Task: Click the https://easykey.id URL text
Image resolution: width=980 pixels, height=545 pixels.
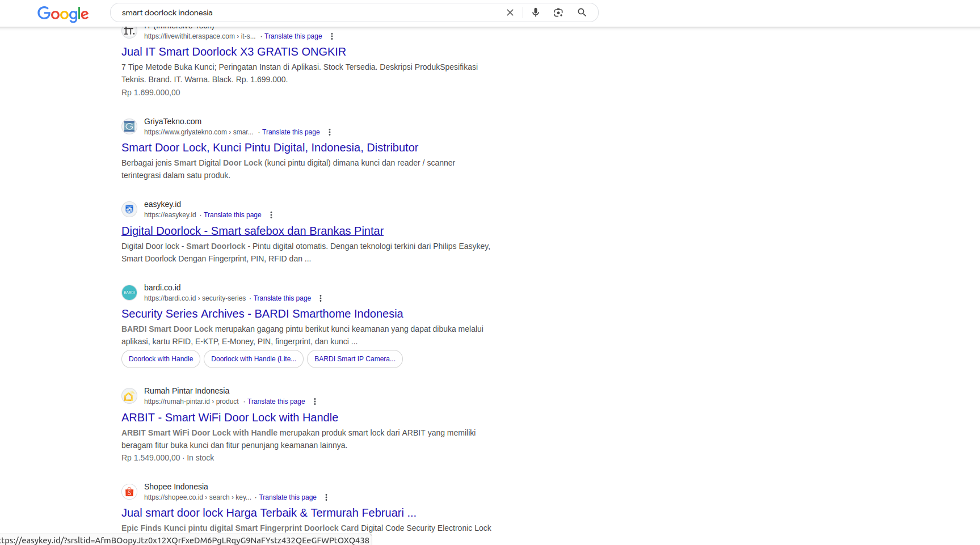Action: click(170, 215)
